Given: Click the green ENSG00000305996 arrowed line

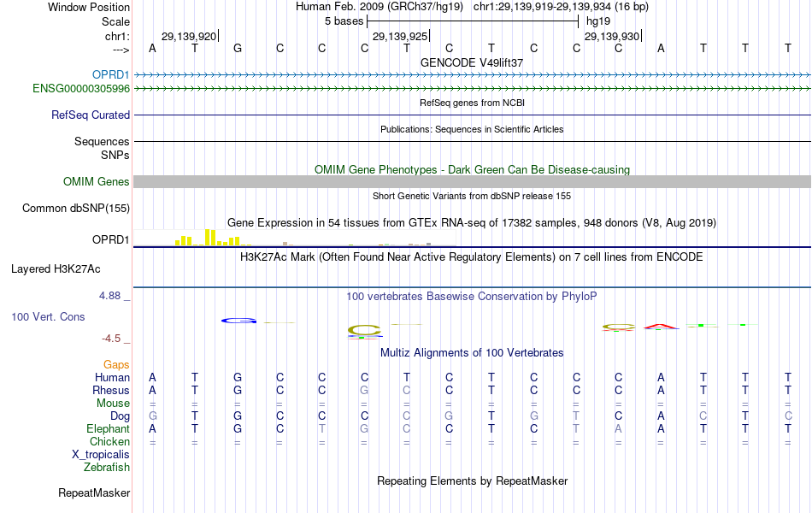Looking at the screenshot, I should coord(472,89).
